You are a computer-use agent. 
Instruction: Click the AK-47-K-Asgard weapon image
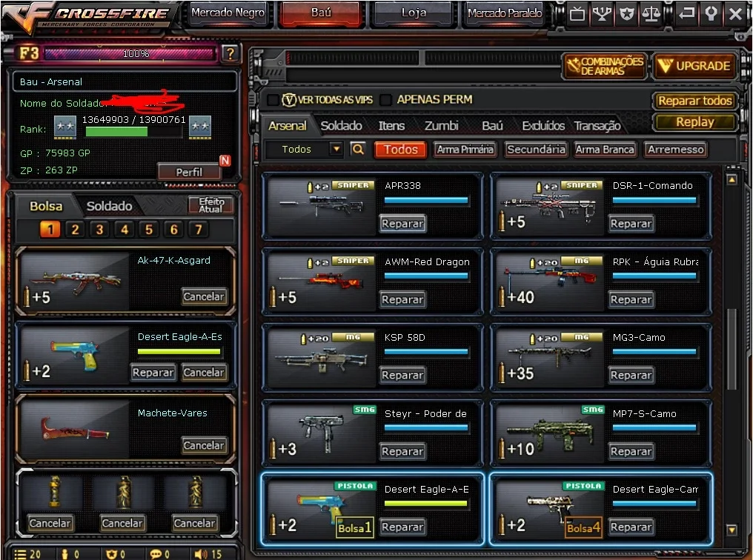click(x=76, y=281)
